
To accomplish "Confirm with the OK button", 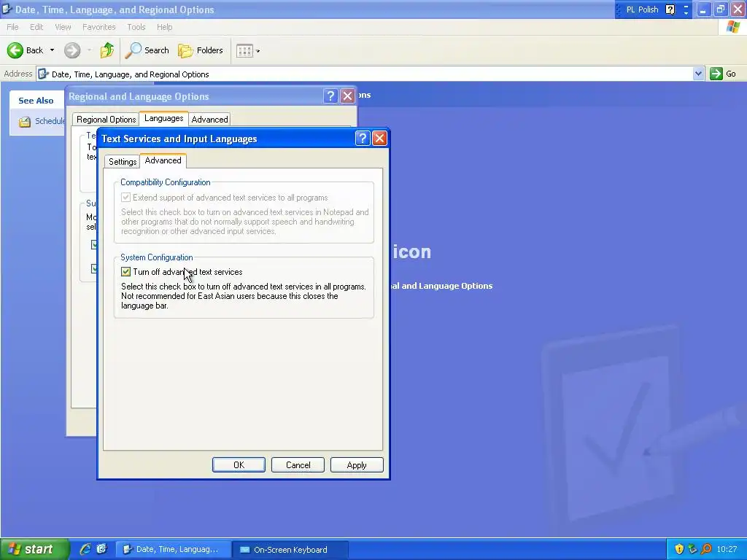I will point(239,464).
